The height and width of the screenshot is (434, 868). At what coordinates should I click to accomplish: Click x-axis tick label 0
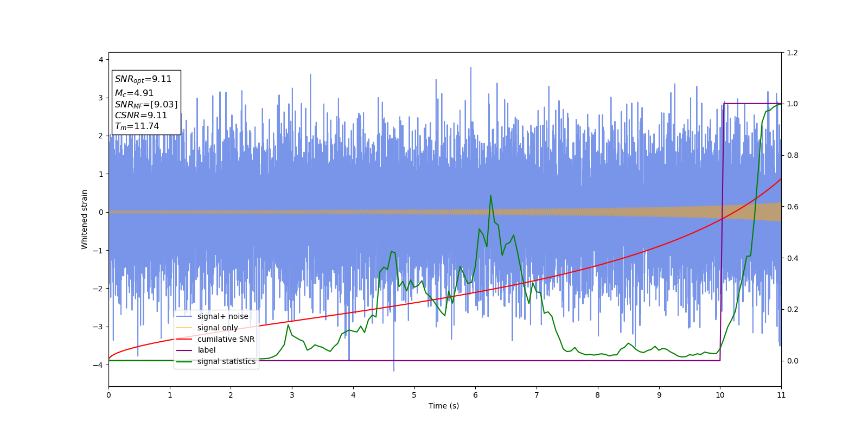108,395
